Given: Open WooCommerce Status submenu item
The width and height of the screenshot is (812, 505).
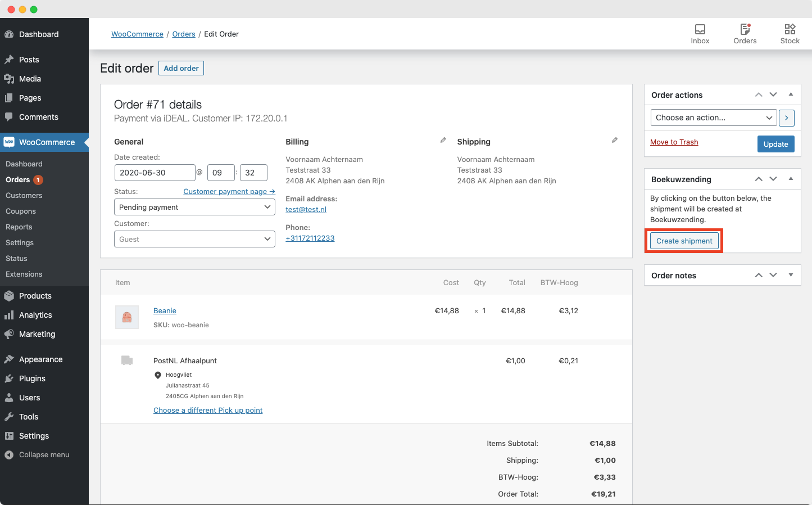Looking at the screenshot, I should coord(16,259).
